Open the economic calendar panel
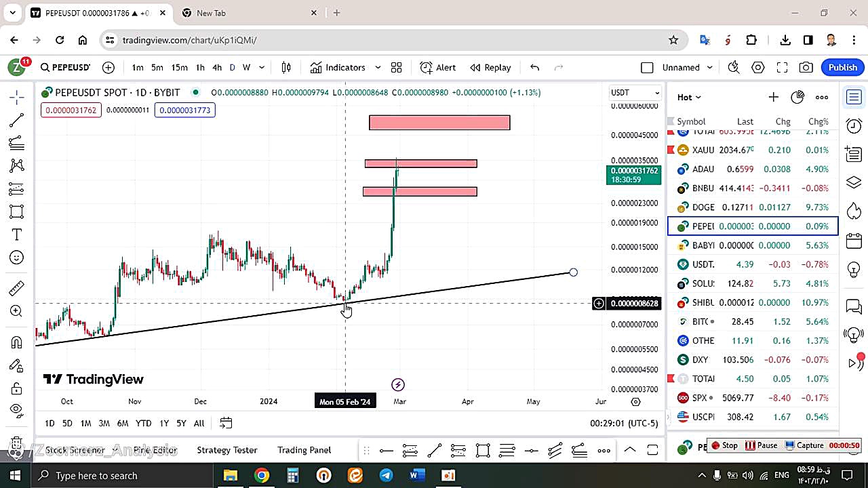Image resolution: width=868 pixels, height=488 pixels. point(854,241)
